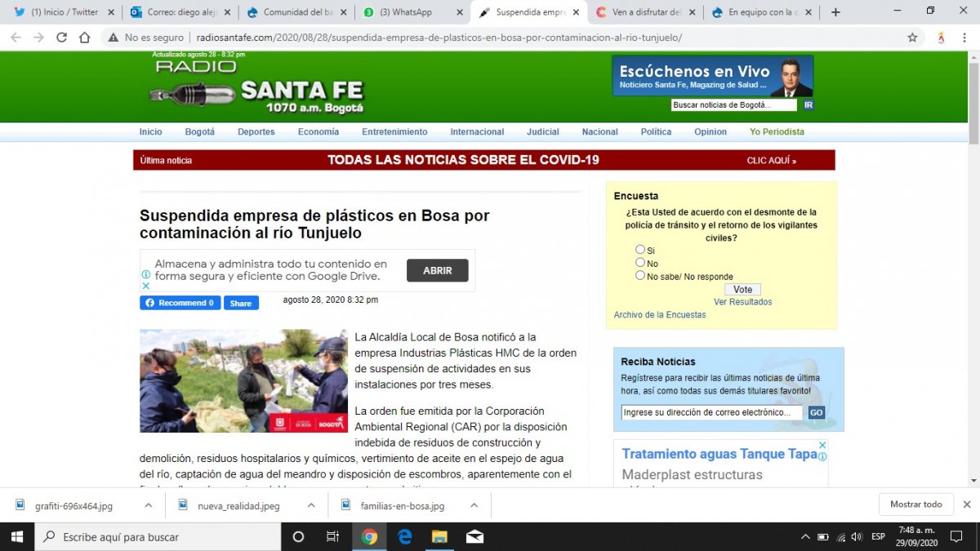Click CLIC AQUÍ on the COVID-19 banner
The height and width of the screenshot is (551, 980).
click(x=772, y=161)
